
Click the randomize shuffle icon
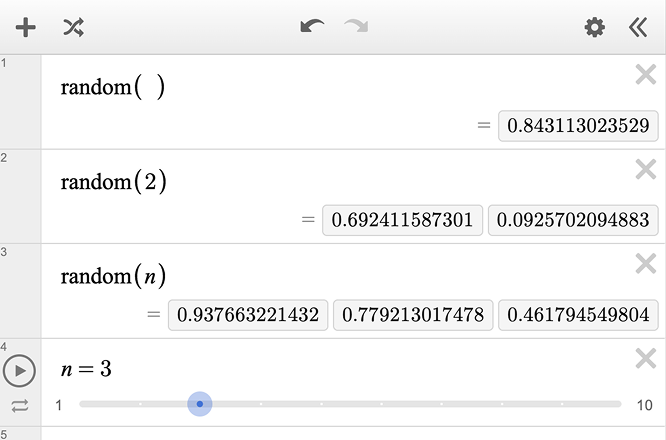pyautogui.click(x=73, y=27)
